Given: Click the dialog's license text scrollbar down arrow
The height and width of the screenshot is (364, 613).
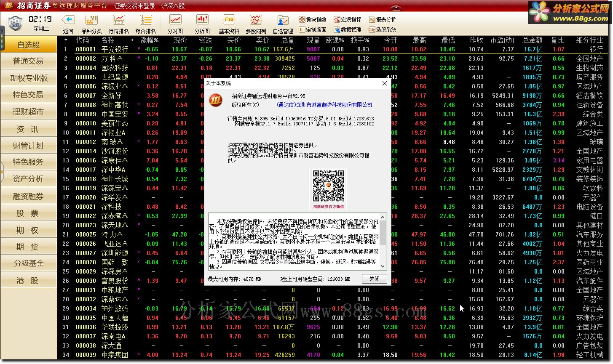Looking at the screenshot, I should 383,266.
